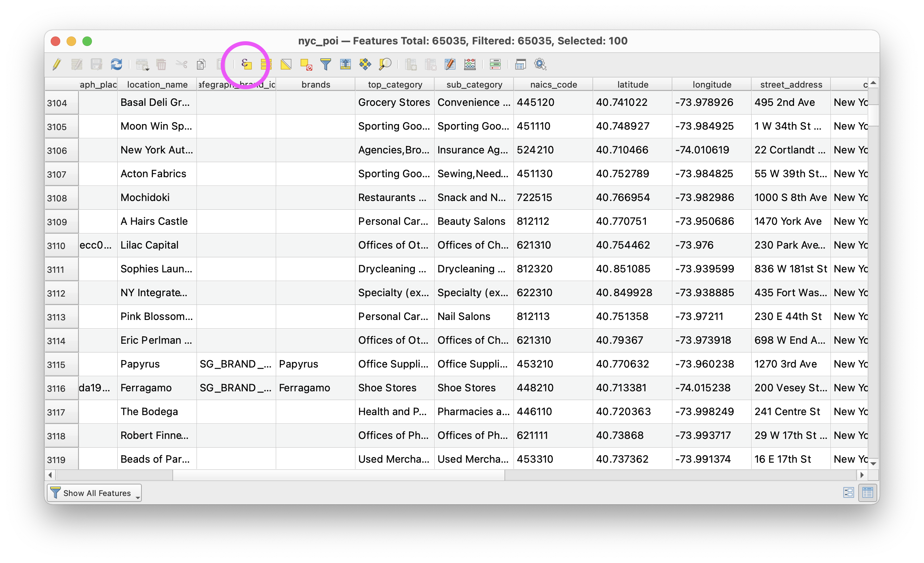Toggle move selection to top
924x563 pixels.
346,64
